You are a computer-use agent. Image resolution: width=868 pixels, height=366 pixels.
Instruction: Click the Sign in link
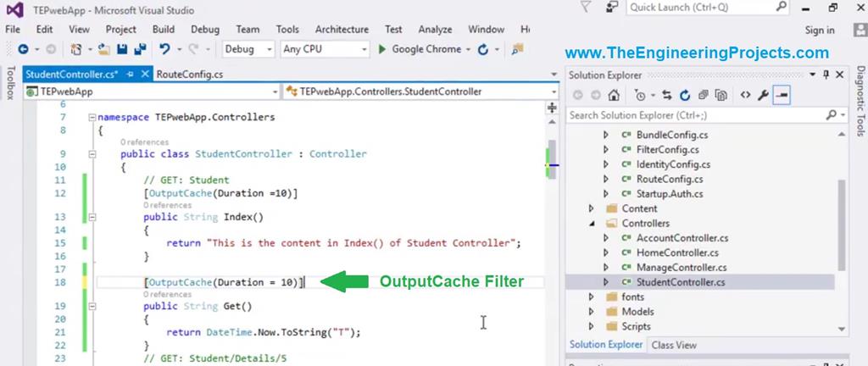coord(819,30)
